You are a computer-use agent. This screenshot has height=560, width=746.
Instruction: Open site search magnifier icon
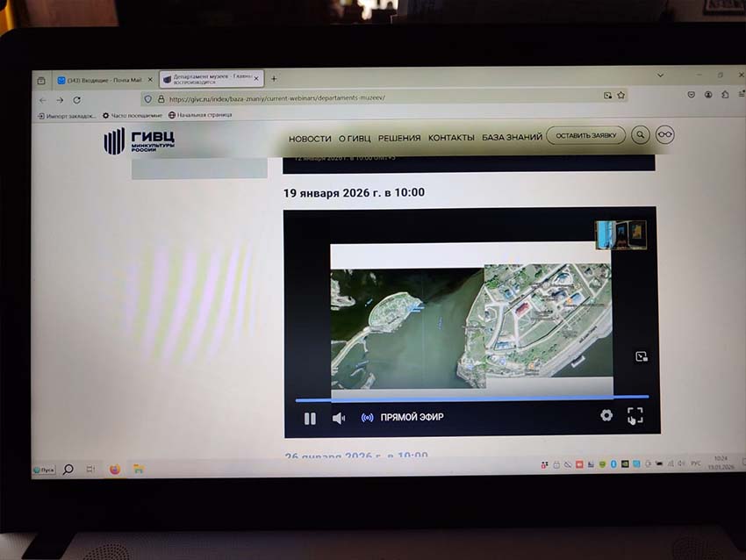(641, 135)
